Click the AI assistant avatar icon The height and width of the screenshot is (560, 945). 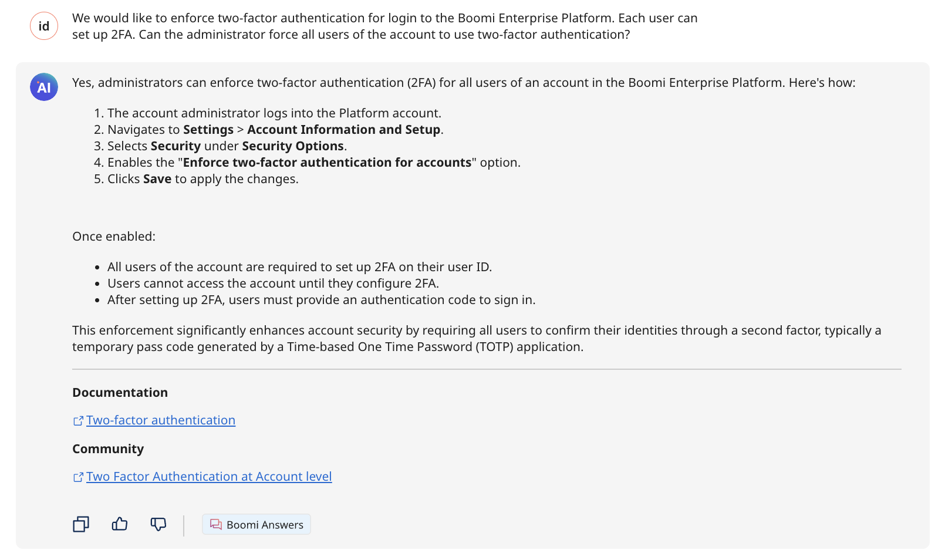(43, 86)
